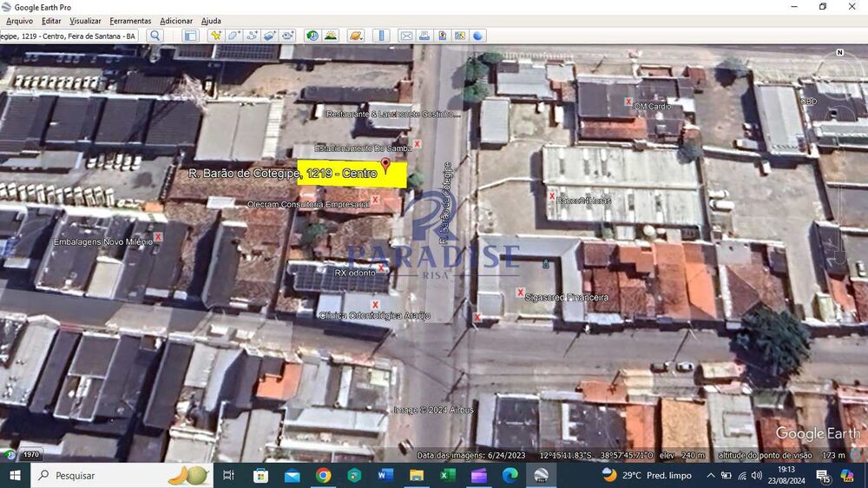Open Task View on the taskbar

(228, 475)
